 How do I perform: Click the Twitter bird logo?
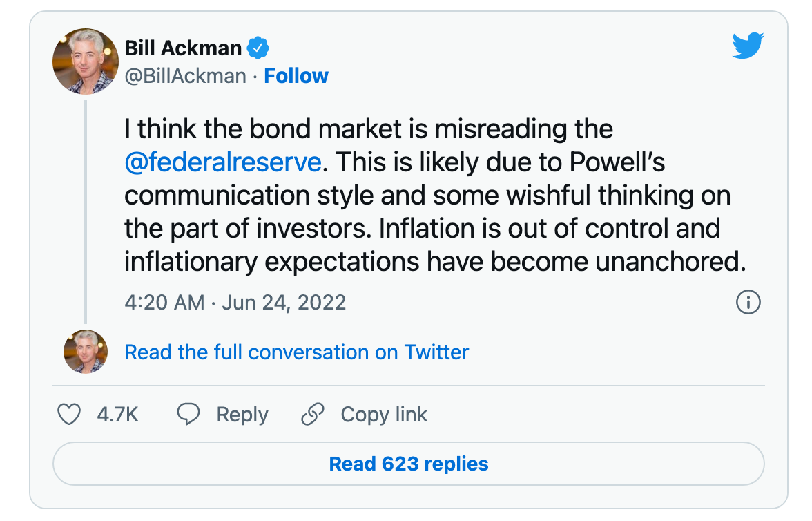pyautogui.click(x=748, y=47)
